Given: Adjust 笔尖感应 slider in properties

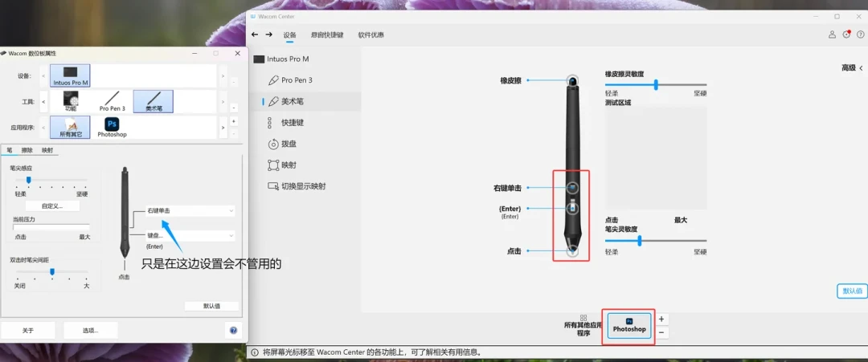Looking at the screenshot, I should click(x=29, y=180).
